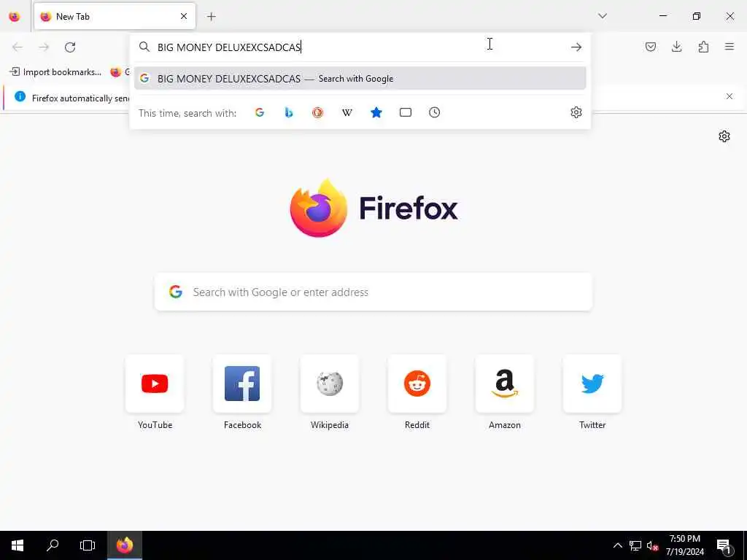
Task: Show hidden system tray icons
Action: click(x=617, y=545)
